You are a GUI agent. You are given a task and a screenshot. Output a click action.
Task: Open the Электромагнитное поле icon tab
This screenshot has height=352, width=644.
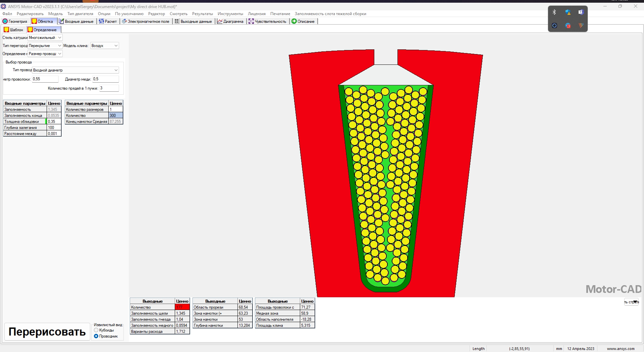(x=124, y=21)
